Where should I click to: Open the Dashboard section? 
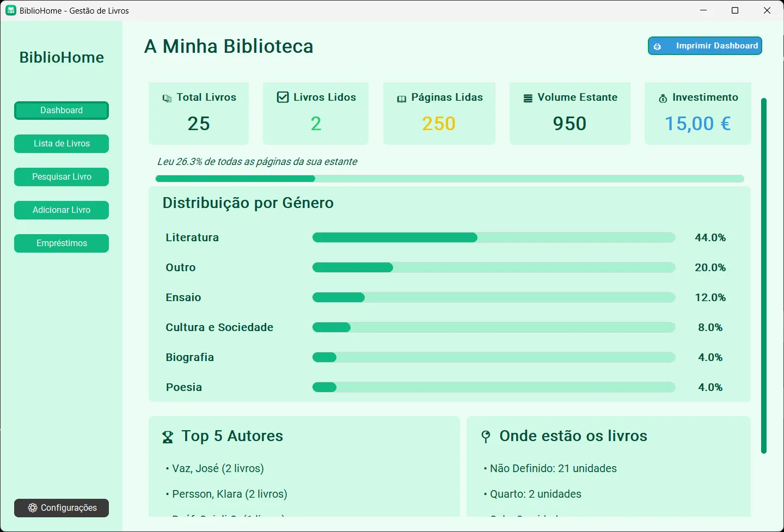(x=61, y=110)
